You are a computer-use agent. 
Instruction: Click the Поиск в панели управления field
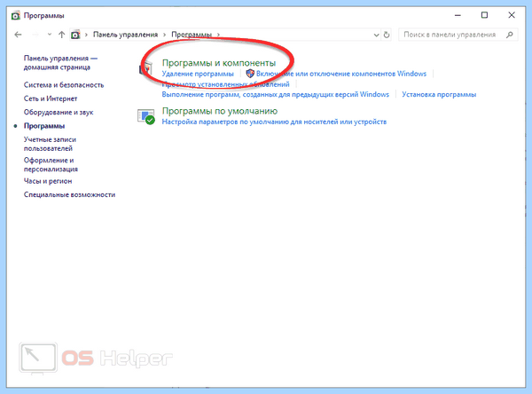point(458,35)
